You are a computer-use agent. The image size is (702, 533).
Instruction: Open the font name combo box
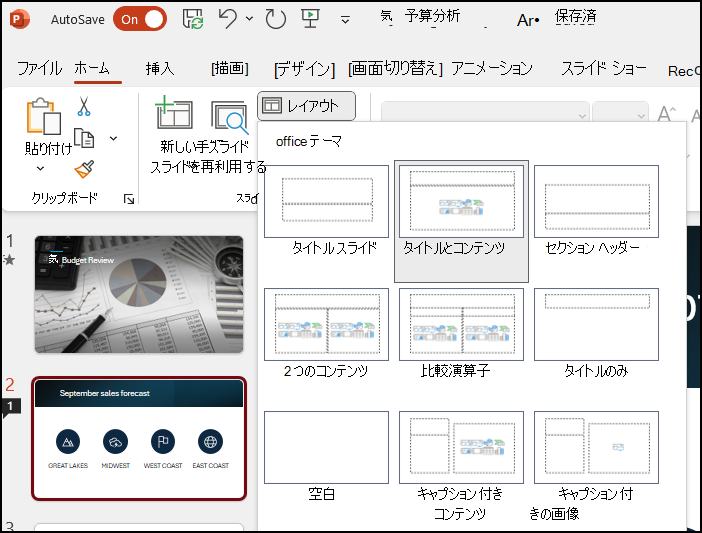coord(485,113)
